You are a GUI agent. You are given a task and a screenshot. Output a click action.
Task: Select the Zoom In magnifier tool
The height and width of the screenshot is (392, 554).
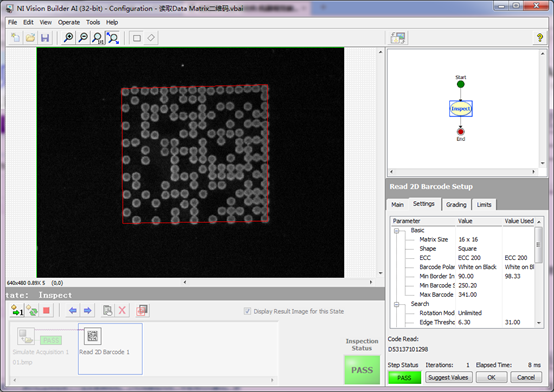coord(69,38)
